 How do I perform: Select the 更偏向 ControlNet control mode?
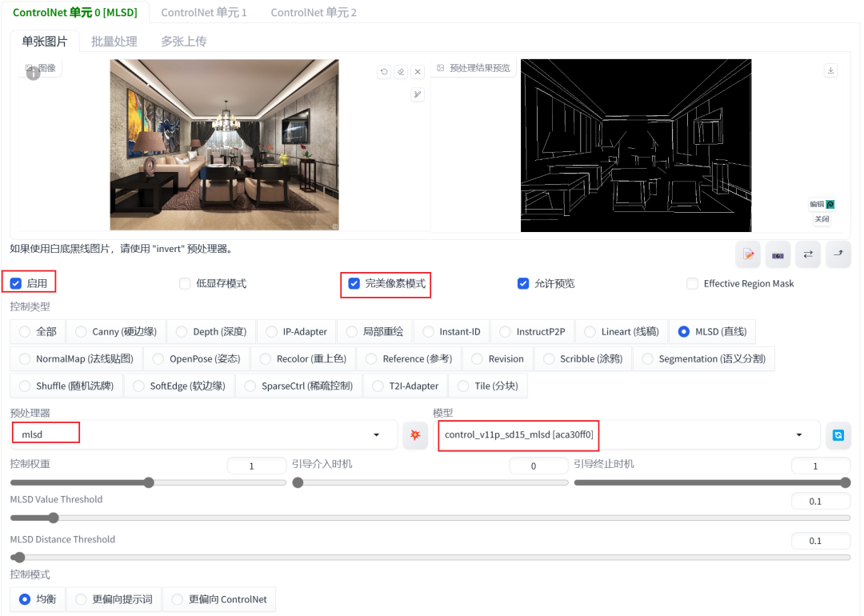pos(219,599)
